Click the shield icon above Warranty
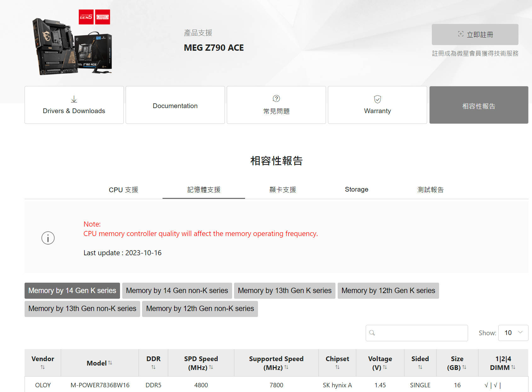The height and width of the screenshot is (392, 532). pos(377,99)
